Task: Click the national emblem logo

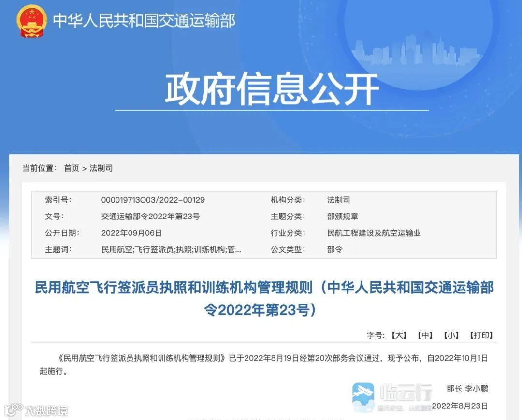Action: point(31,21)
